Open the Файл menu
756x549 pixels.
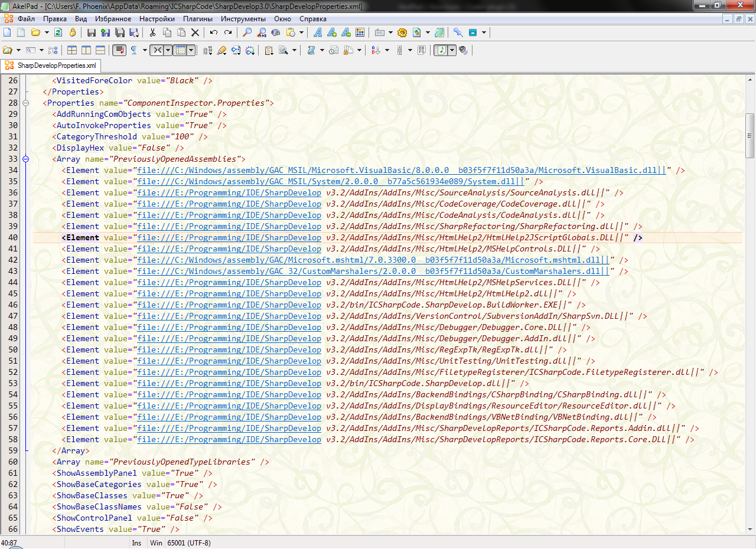pos(26,19)
